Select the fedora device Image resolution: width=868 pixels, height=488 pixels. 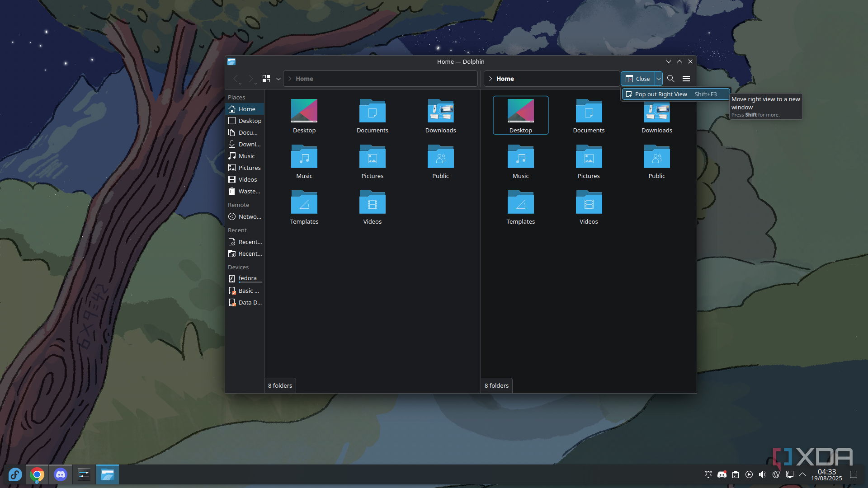click(x=245, y=278)
